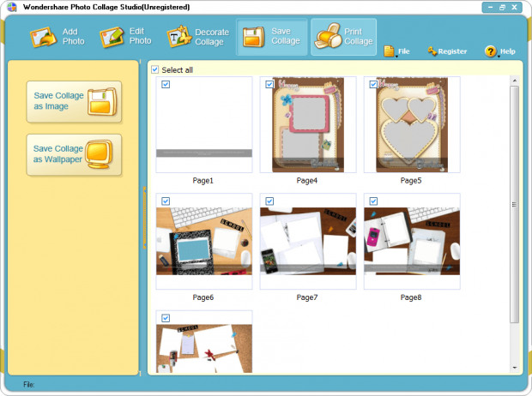Click the Help question mark icon
This screenshot has width=532, height=396.
[490, 51]
